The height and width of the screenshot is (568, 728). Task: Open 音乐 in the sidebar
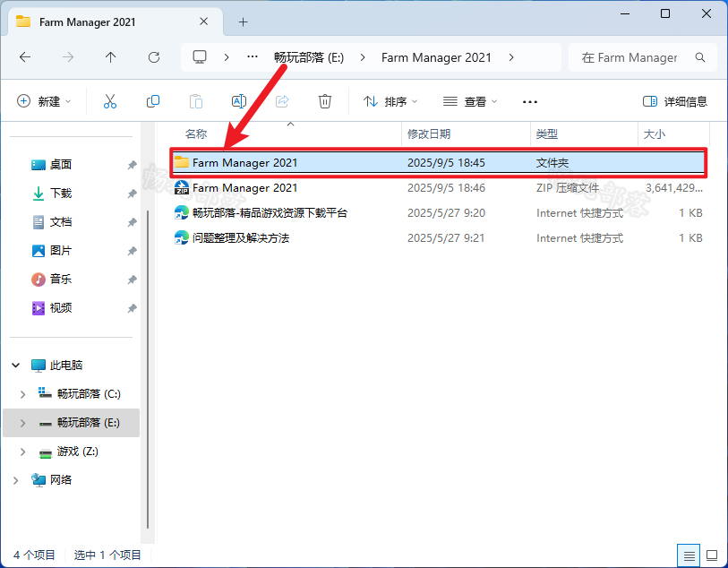[61, 280]
